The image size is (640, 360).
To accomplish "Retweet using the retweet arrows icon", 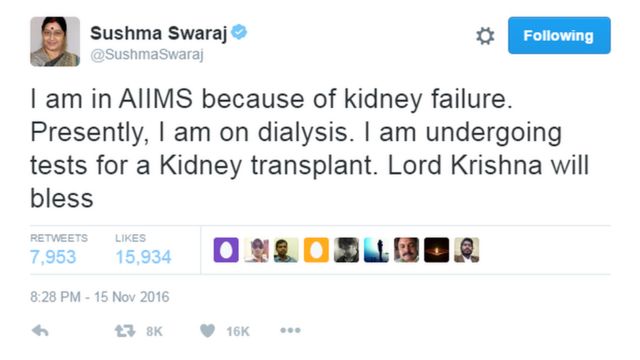I will point(125,331).
